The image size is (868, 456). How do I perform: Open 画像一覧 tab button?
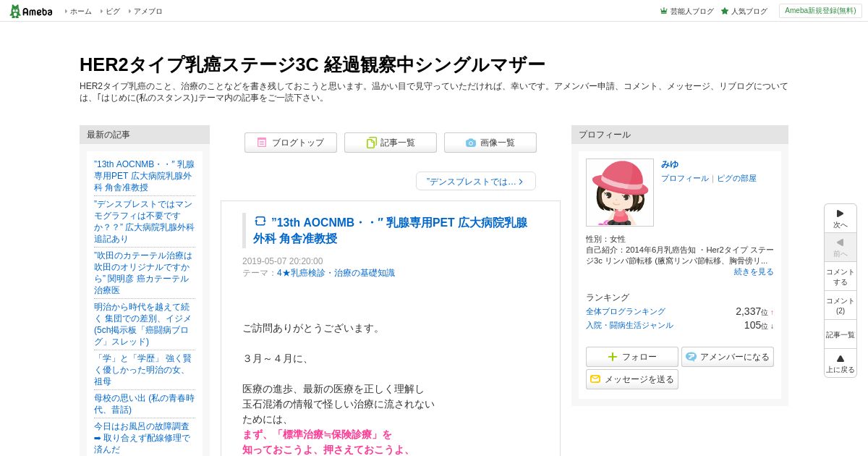tap(490, 143)
